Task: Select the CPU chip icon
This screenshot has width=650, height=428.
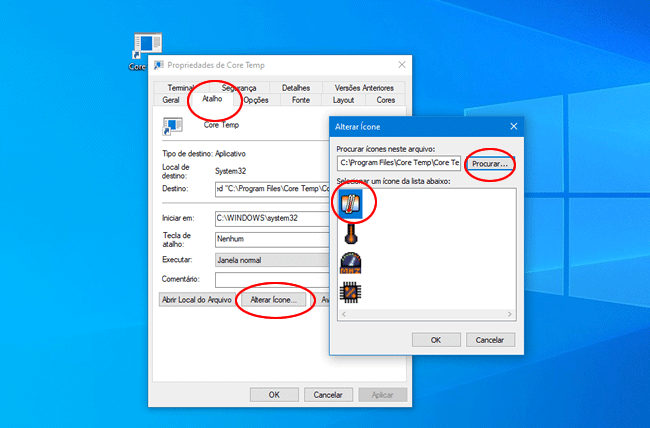Action: tap(351, 293)
